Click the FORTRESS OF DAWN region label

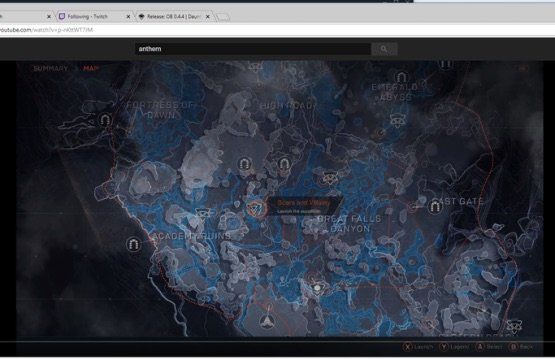[161, 110]
